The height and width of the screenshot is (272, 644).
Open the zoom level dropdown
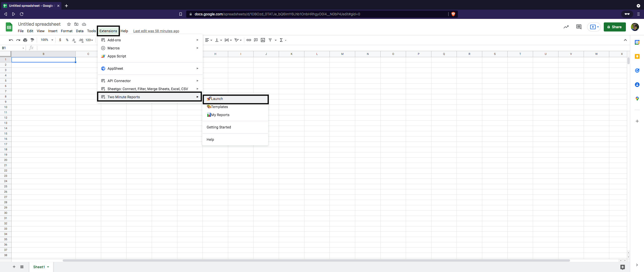tap(47, 40)
